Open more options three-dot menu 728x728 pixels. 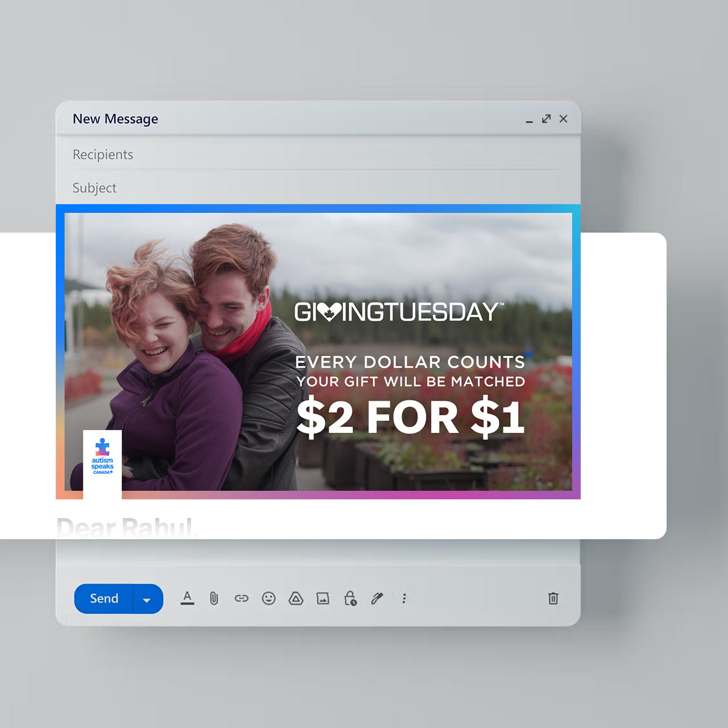(404, 598)
